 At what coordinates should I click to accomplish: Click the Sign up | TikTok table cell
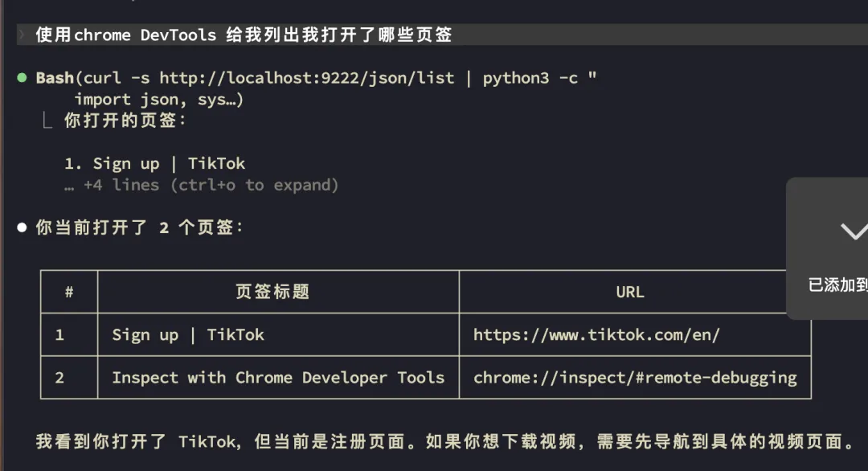pos(188,334)
